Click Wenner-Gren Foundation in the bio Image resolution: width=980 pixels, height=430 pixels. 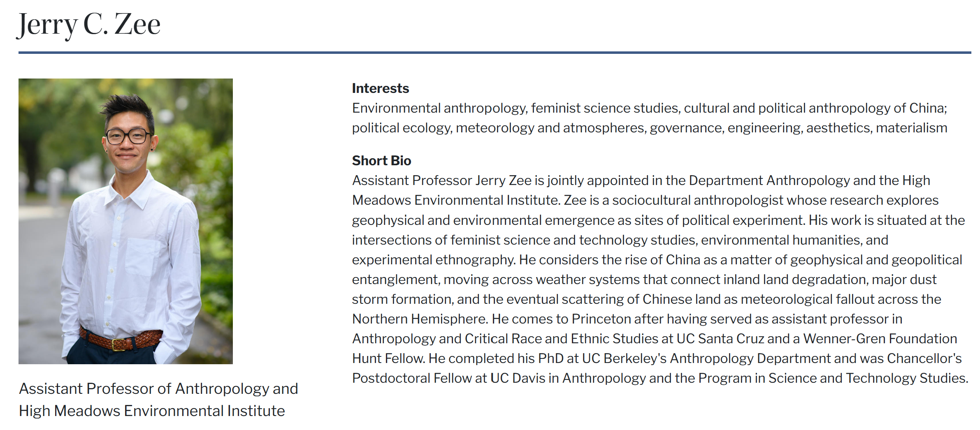[x=880, y=339]
